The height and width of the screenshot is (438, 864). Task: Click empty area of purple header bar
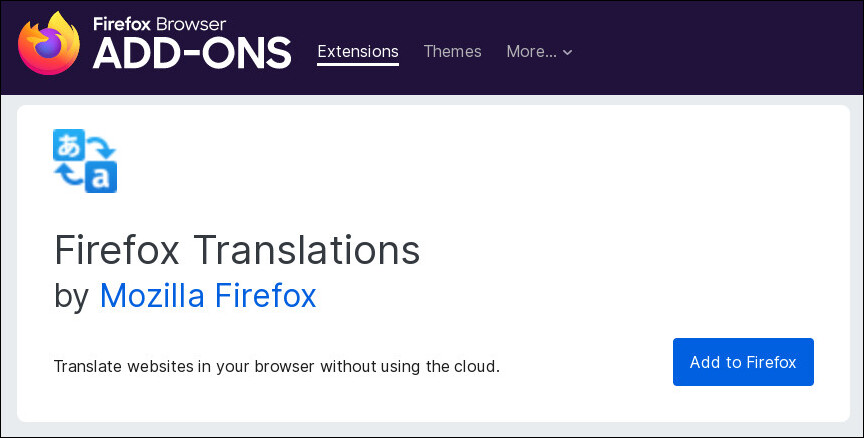[716, 50]
